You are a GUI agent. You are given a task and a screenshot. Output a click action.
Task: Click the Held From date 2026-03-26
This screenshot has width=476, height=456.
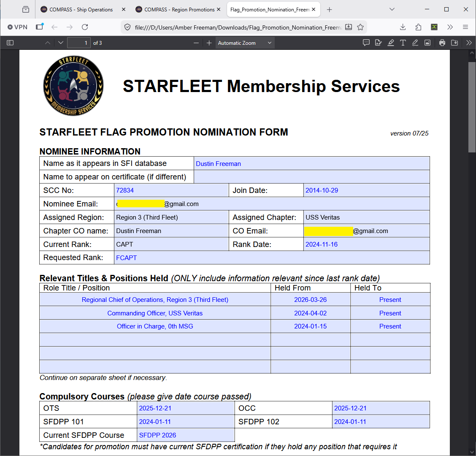click(311, 299)
